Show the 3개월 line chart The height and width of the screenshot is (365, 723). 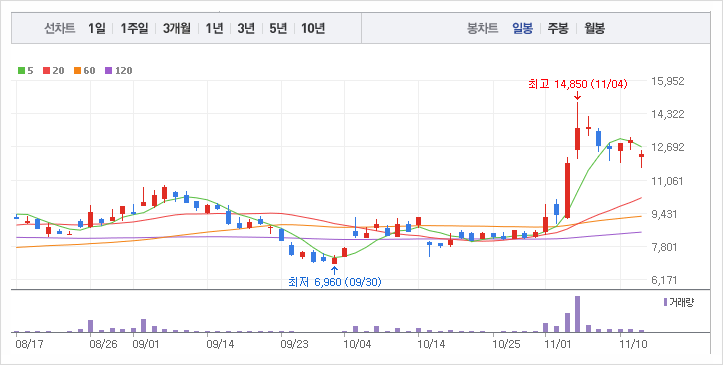(177, 29)
